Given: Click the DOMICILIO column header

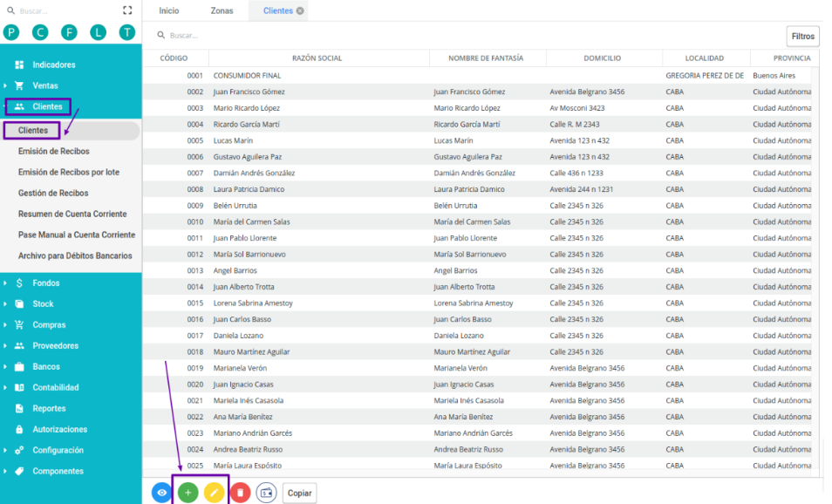Looking at the screenshot, I should tap(603, 58).
